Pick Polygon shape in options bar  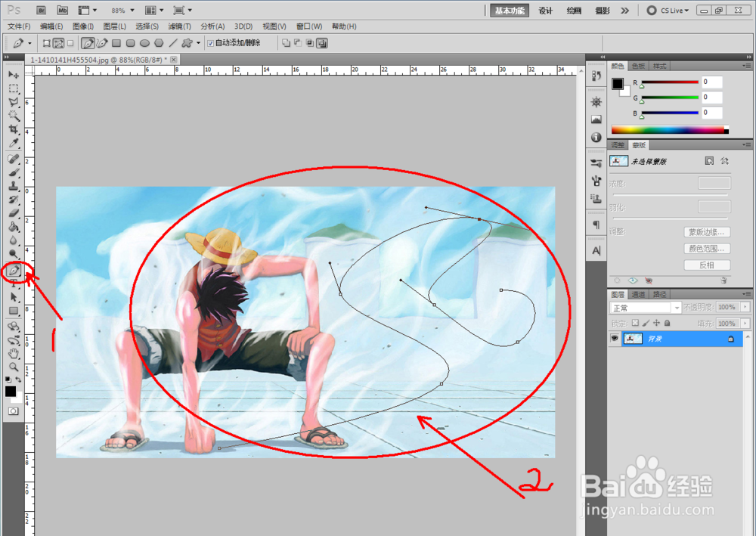[159, 43]
